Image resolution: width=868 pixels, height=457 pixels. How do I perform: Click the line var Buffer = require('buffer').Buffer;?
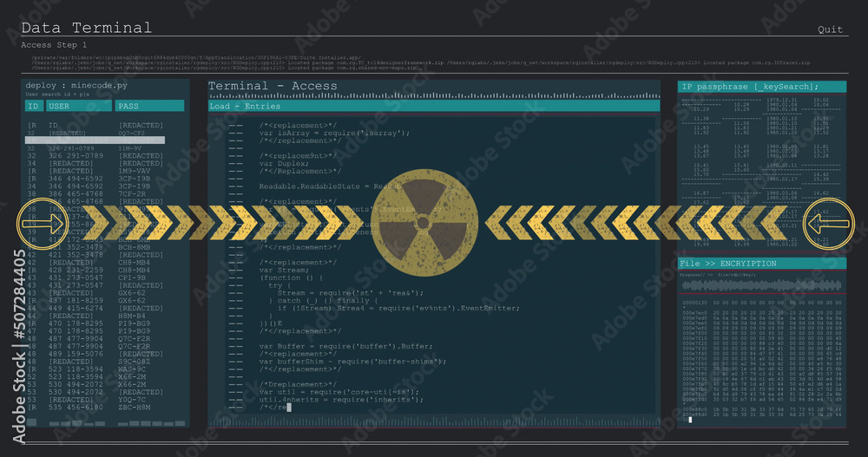click(x=346, y=346)
